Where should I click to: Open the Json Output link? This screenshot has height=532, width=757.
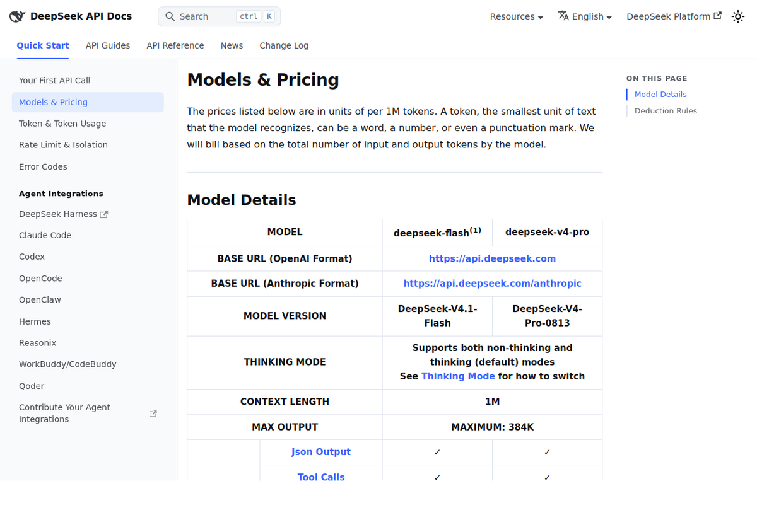(x=320, y=452)
